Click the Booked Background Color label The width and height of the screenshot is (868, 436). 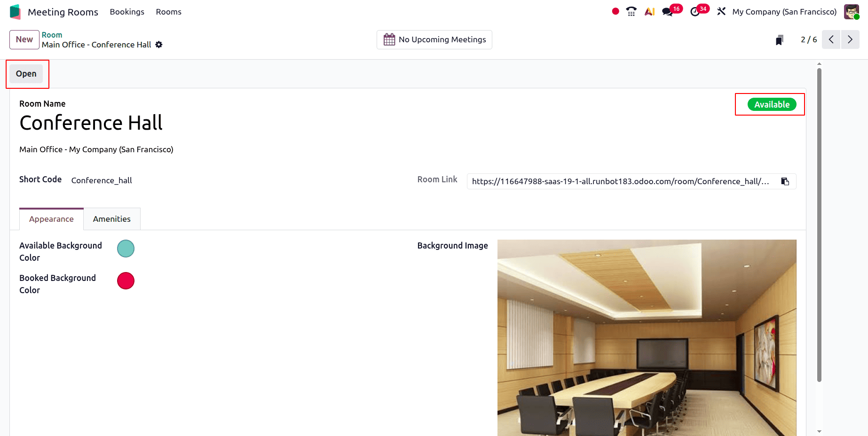click(x=57, y=284)
